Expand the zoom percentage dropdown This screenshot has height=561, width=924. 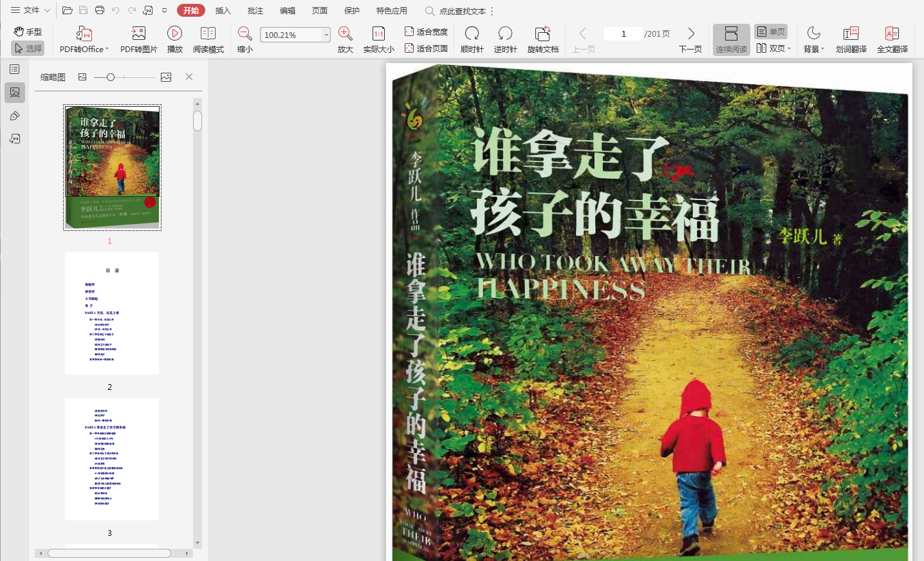point(326,35)
